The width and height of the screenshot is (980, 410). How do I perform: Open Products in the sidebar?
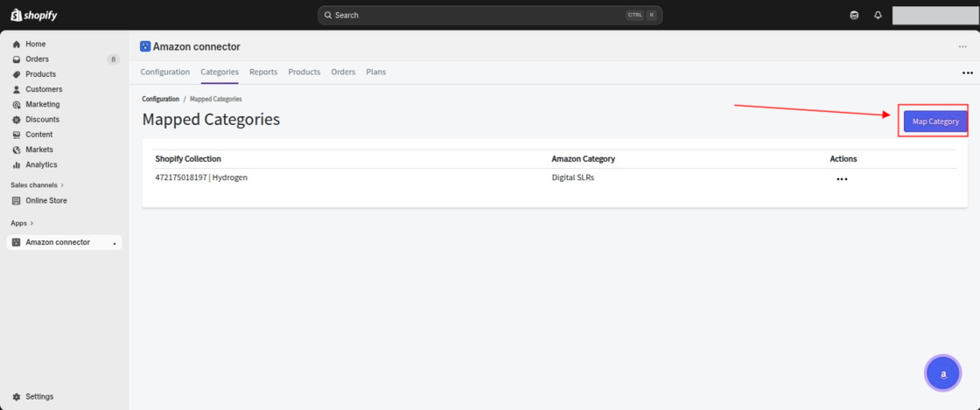click(40, 74)
